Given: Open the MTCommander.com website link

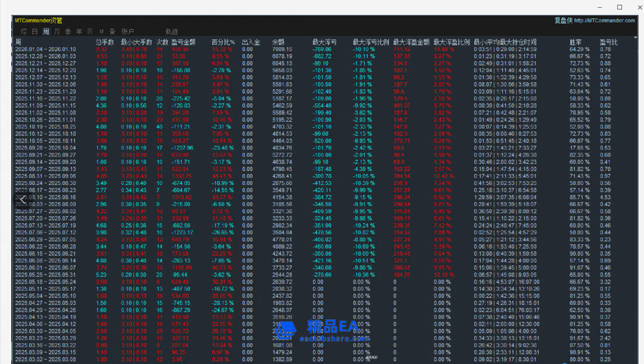Looking at the screenshot, I should pyautogui.click(x=605, y=21).
